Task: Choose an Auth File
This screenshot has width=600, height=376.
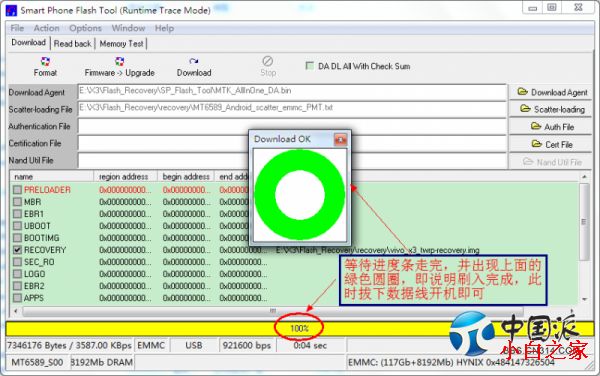Action: tap(551, 127)
